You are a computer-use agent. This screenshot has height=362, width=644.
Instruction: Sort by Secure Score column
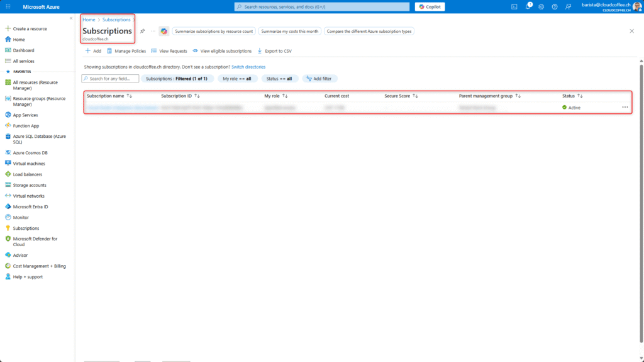tap(401, 96)
